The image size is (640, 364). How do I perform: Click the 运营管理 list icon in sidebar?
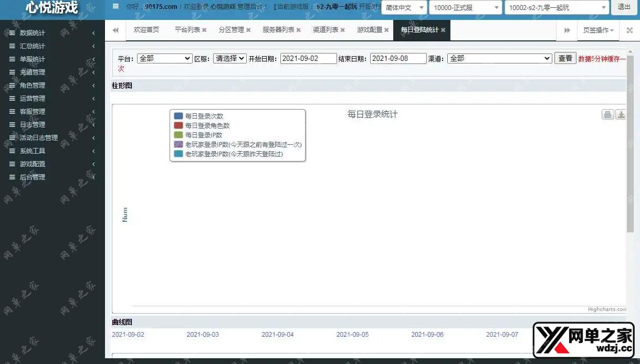[12, 99]
